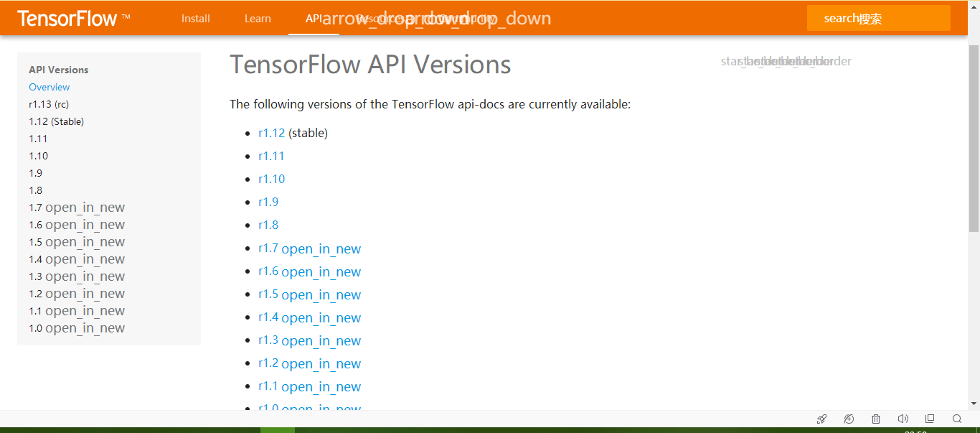This screenshot has width=980, height=433.
Task: Open the Learn nav item
Action: point(258,19)
